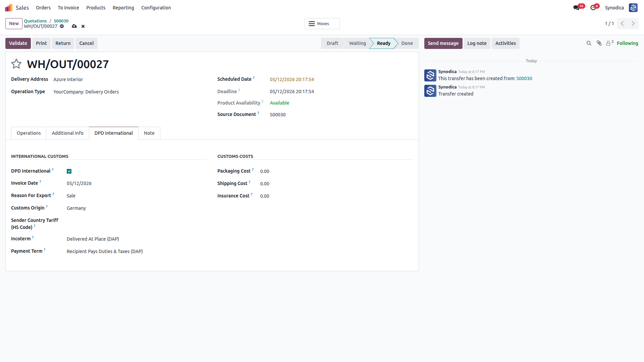Toggle the DPD International checkbox
The height and width of the screenshot is (362, 644).
coord(69,171)
